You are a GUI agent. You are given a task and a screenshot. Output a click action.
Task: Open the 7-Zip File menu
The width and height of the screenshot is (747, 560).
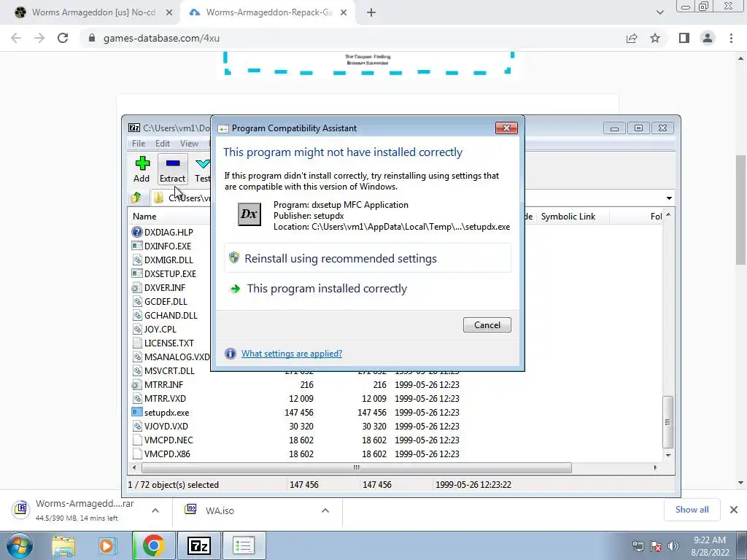coord(139,144)
